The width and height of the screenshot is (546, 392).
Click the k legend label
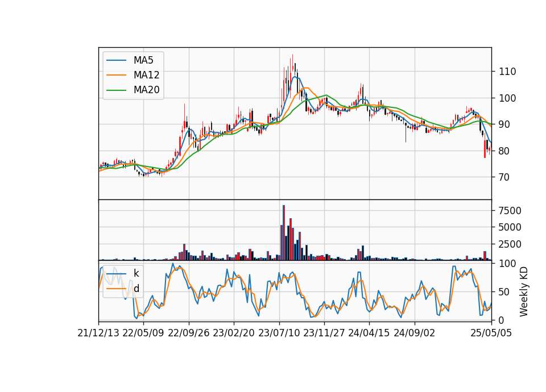[x=136, y=273]
